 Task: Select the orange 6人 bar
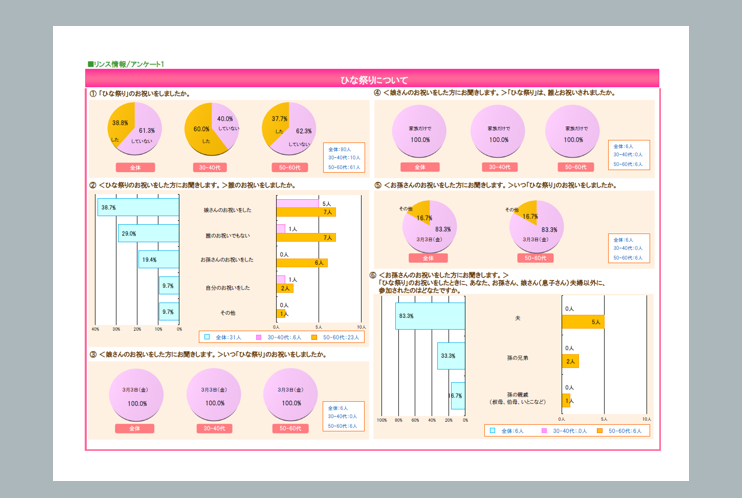click(302, 263)
